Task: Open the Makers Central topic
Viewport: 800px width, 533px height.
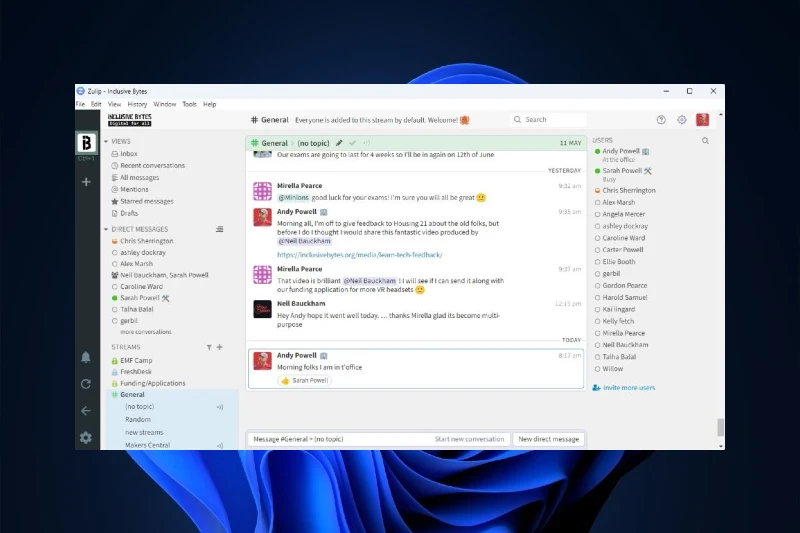Action: (147, 445)
